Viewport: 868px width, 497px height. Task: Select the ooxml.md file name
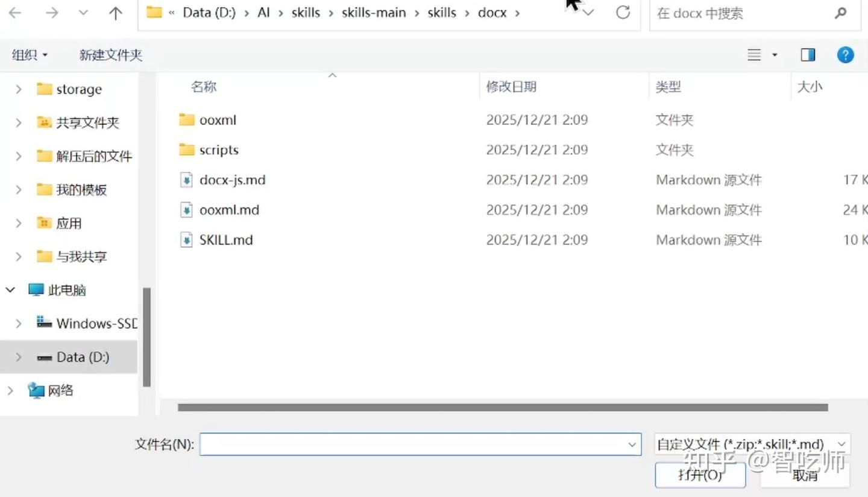(229, 210)
